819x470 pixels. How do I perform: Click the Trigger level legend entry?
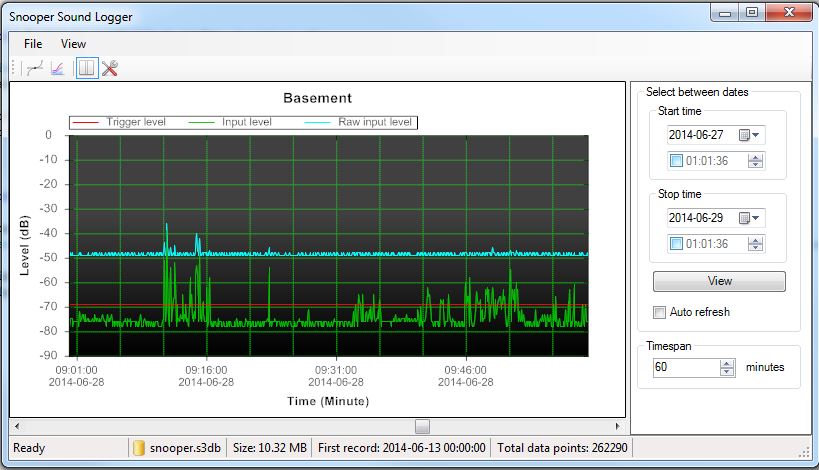(x=119, y=122)
